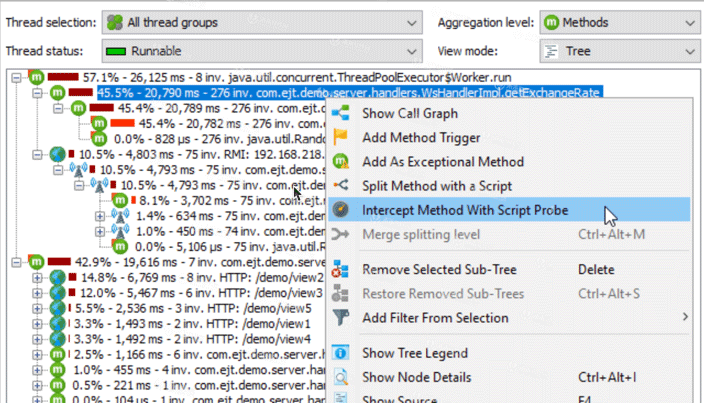Click the Add As Exceptional Method icon
This screenshot has width=704, height=403.
coord(342,162)
